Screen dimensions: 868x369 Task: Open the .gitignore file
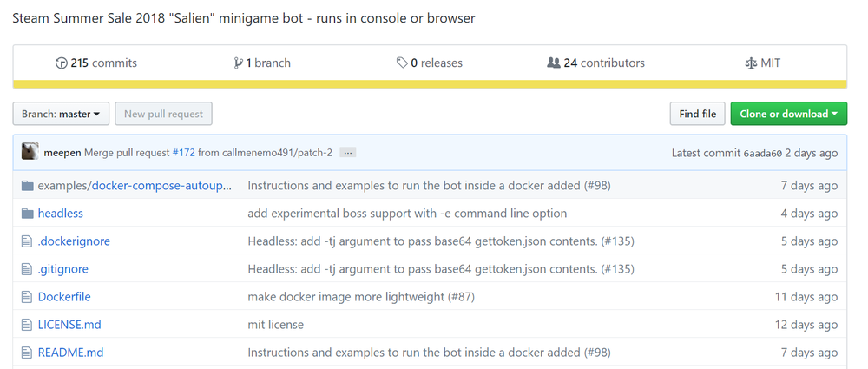pyautogui.click(x=62, y=268)
